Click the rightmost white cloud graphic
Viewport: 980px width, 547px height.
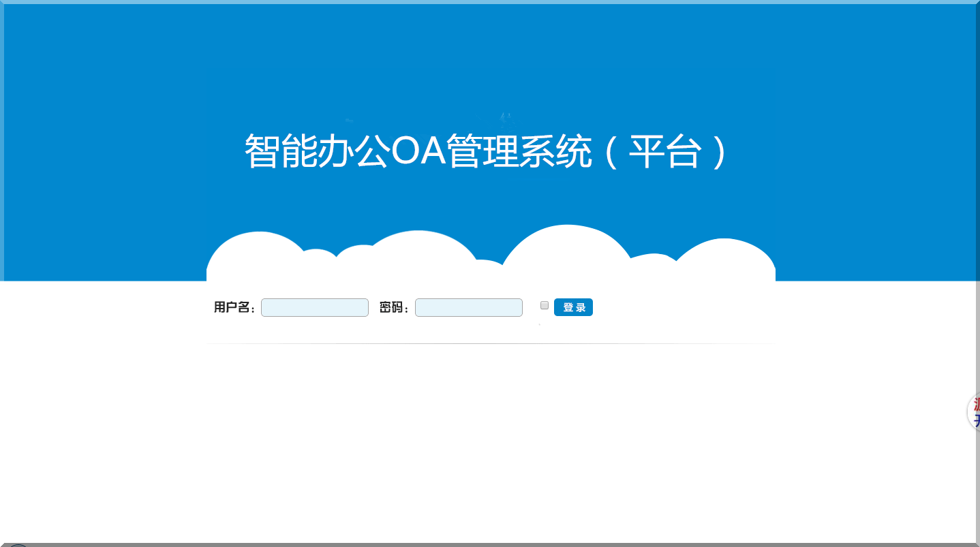point(726,260)
